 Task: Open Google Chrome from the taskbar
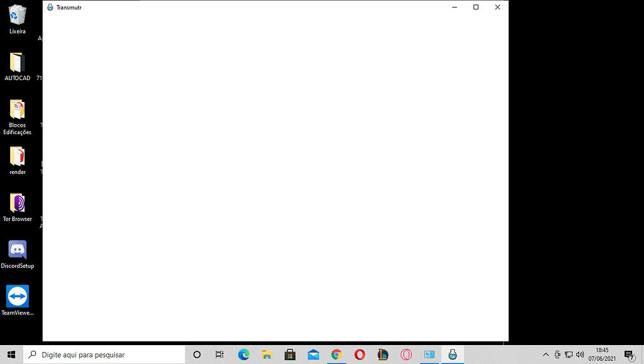click(x=336, y=355)
